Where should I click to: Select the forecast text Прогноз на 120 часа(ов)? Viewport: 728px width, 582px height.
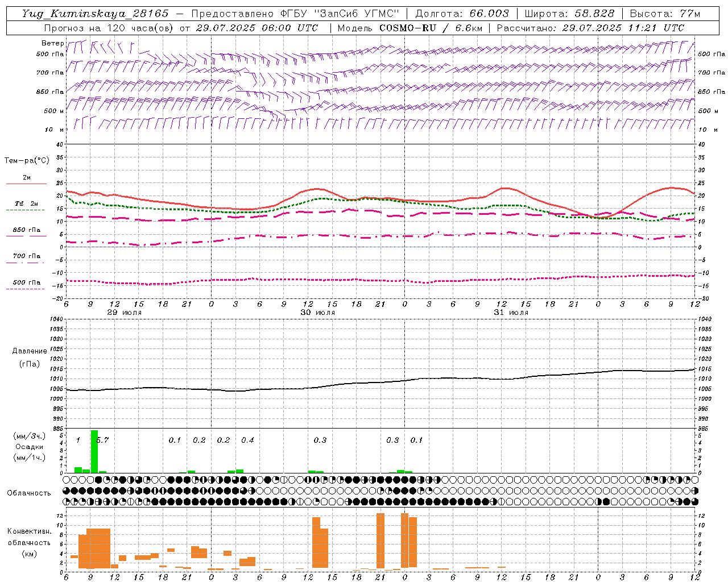109,28
